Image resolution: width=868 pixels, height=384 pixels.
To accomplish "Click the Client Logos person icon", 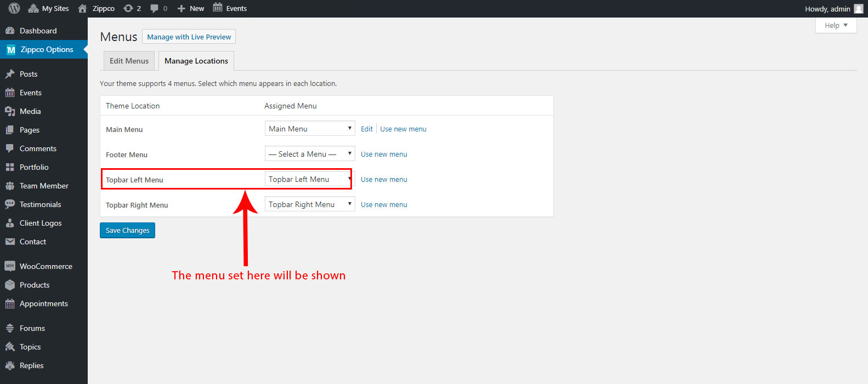I will (x=10, y=223).
